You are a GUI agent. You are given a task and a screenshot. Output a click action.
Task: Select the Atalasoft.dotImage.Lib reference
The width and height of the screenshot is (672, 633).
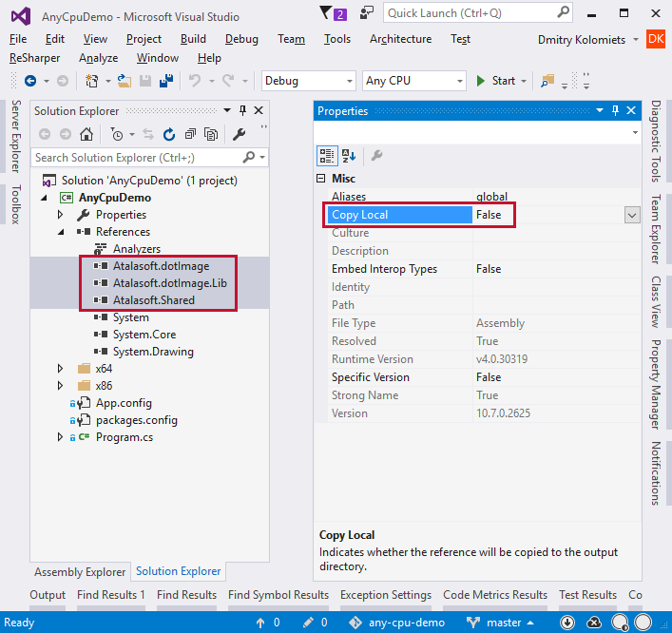[x=170, y=283]
